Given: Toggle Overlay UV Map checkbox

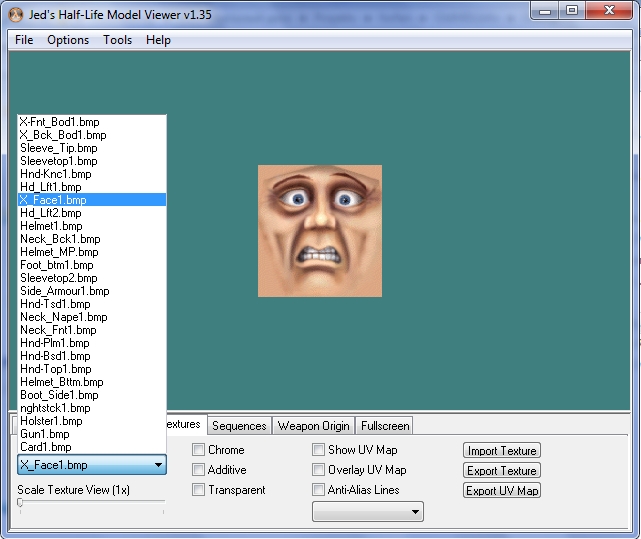Looking at the screenshot, I should tap(319, 470).
